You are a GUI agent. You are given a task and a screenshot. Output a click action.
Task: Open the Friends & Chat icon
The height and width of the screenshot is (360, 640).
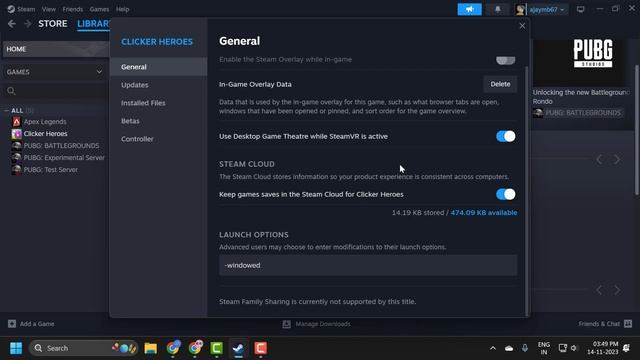point(628,324)
